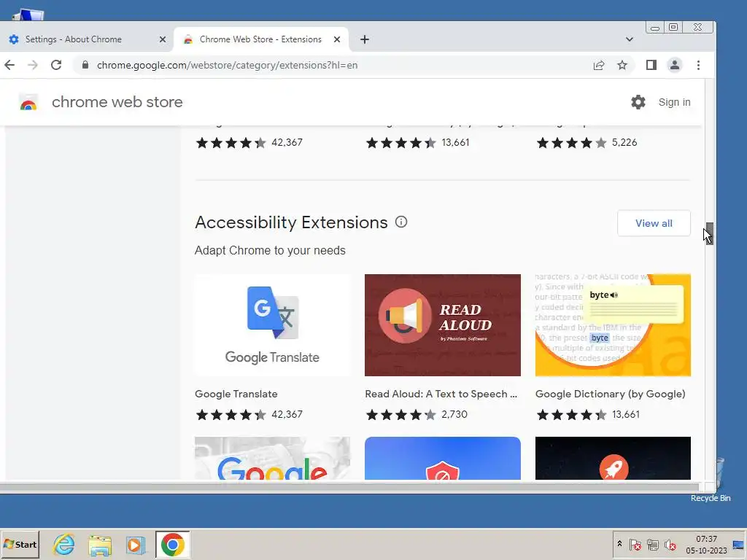This screenshot has height=560, width=747.
Task: Open web store settings gear
Action: click(638, 102)
